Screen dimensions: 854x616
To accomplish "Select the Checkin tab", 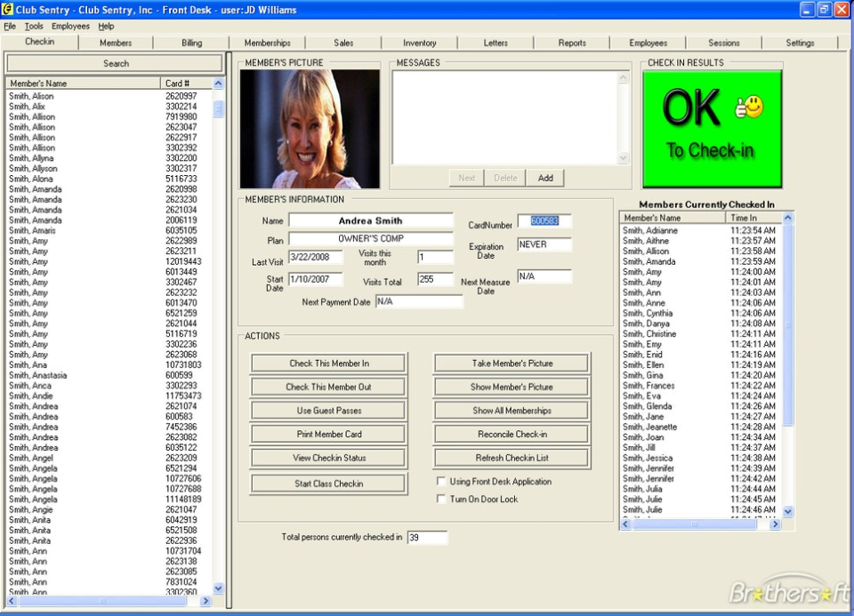I will tap(40, 42).
